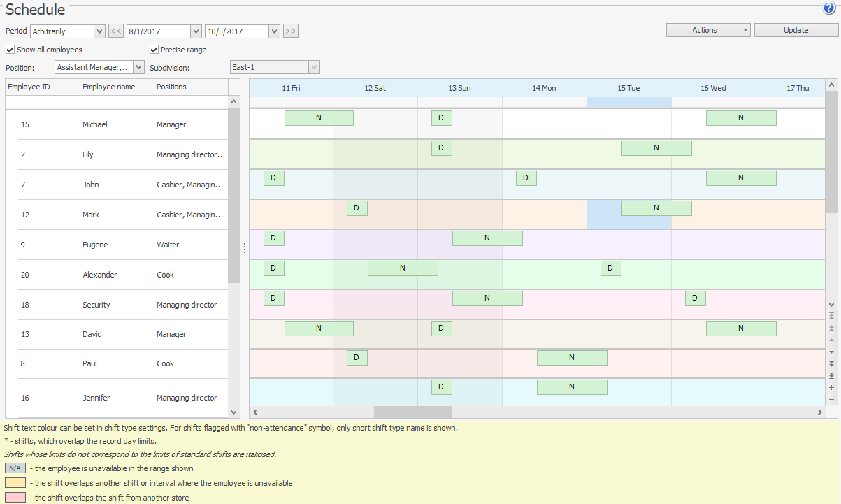Select Lily's N shift on 15 Tue

[656, 147]
